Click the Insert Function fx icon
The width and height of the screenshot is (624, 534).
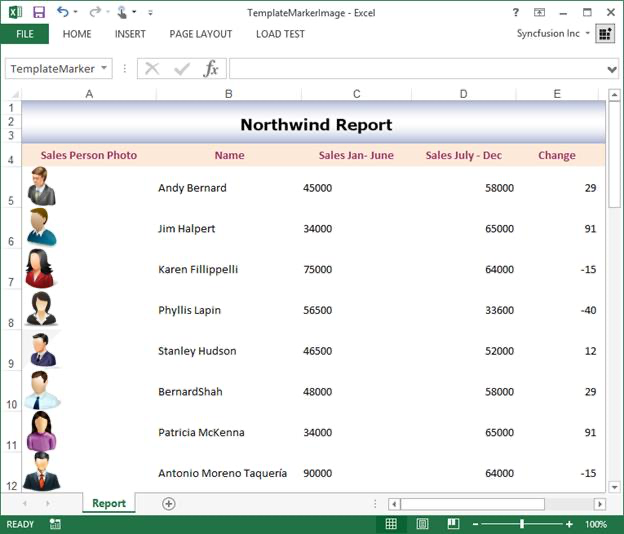pyautogui.click(x=211, y=68)
